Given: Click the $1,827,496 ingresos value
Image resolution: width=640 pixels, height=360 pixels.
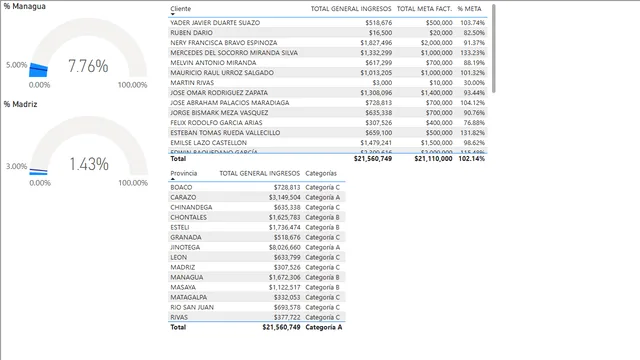Looking at the screenshot, I should point(376,42).
